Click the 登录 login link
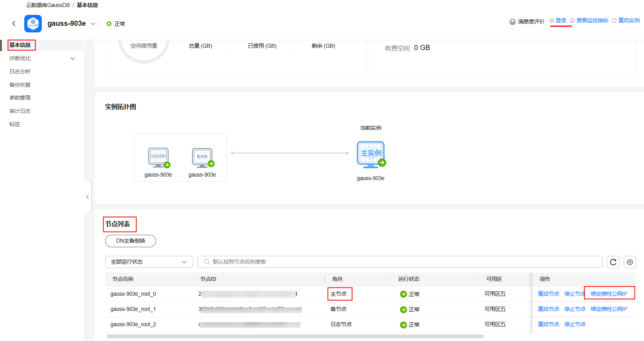644x341 pixels. [x=561, y=20]
